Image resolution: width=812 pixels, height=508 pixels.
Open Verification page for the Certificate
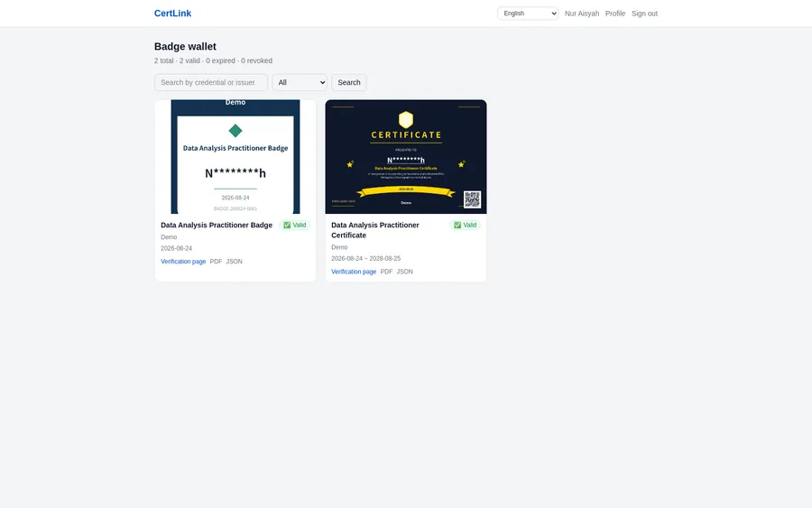point(354,272)
